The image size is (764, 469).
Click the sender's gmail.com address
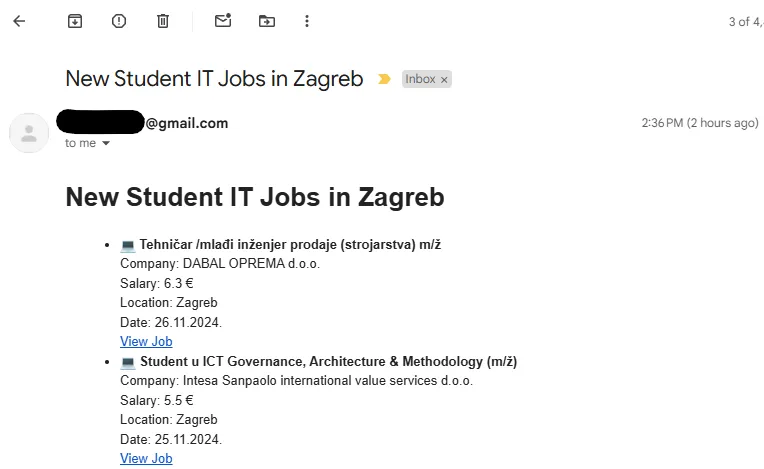click(x=186, y=123)
